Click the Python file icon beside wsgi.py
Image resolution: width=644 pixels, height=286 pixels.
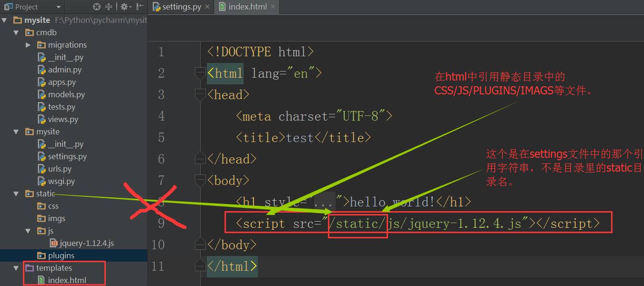pos(41,181)
